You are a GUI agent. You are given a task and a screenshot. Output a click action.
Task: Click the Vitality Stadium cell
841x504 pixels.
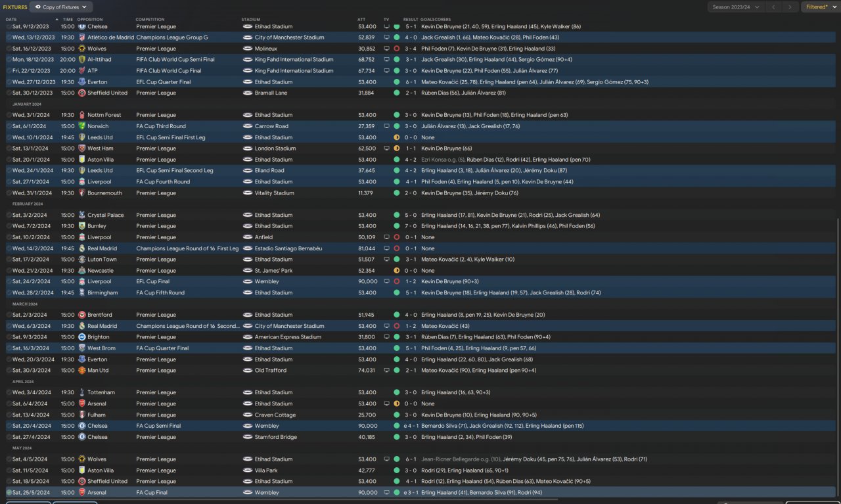click(274, 193)
